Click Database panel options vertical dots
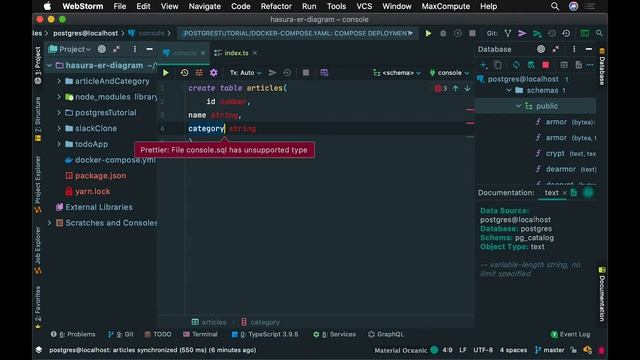The image size is (640, 360). click(x=574, y=49)
